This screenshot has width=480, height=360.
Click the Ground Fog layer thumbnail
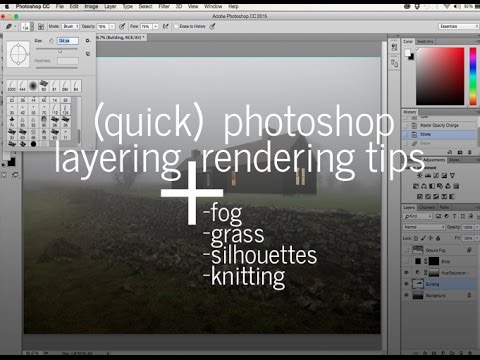(x=418, y=250)
